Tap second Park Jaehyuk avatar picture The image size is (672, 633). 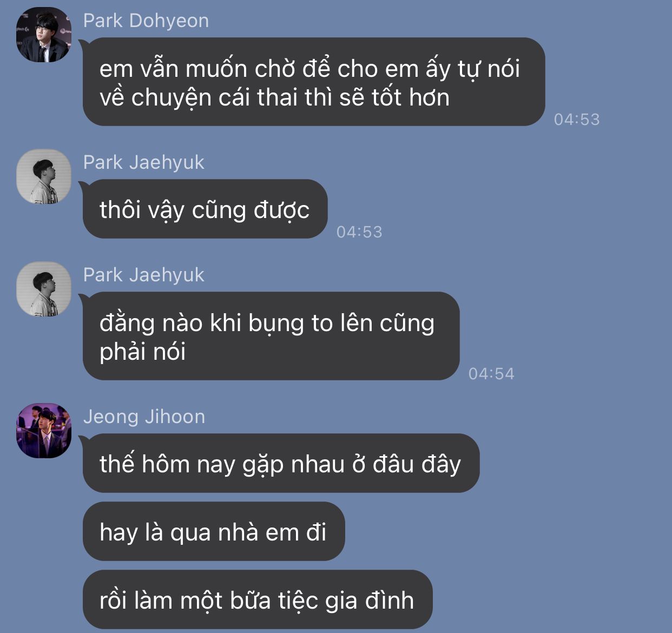pos(44,289)
